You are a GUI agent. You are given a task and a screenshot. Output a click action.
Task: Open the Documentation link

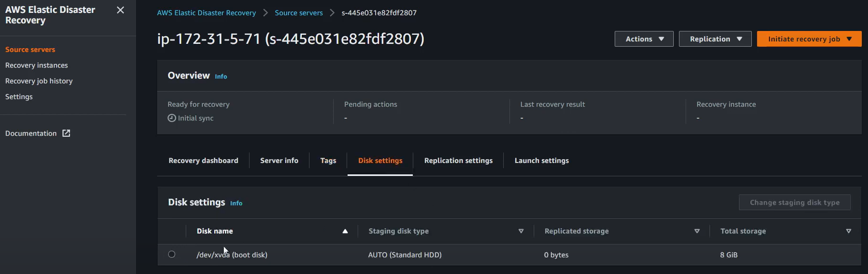click(x=31, y=133)
